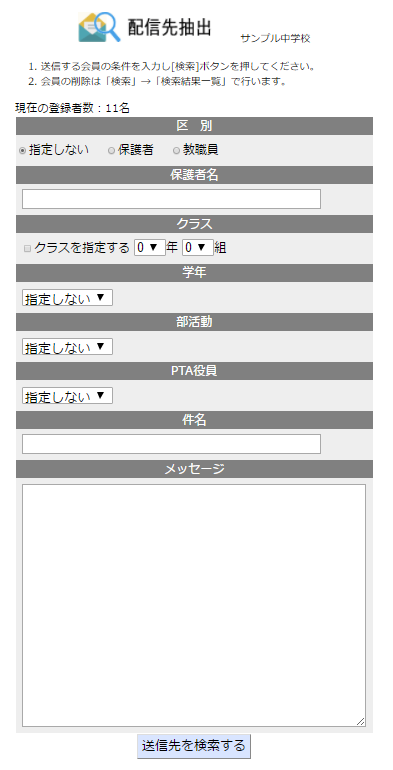Open the 組 class number dropdown

(x=198, y=248)
